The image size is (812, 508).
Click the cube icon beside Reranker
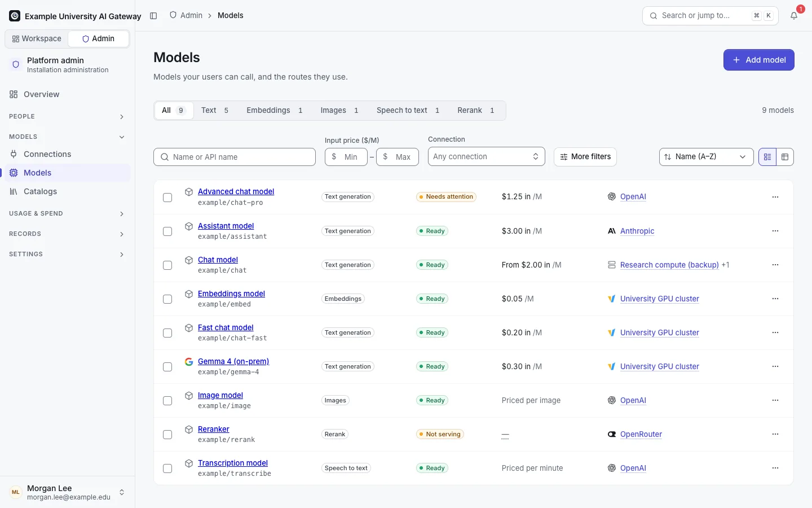[x=189, y=430]
